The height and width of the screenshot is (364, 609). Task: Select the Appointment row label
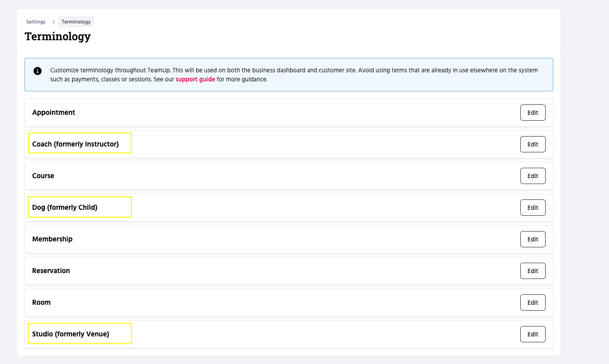pos(53,113)
